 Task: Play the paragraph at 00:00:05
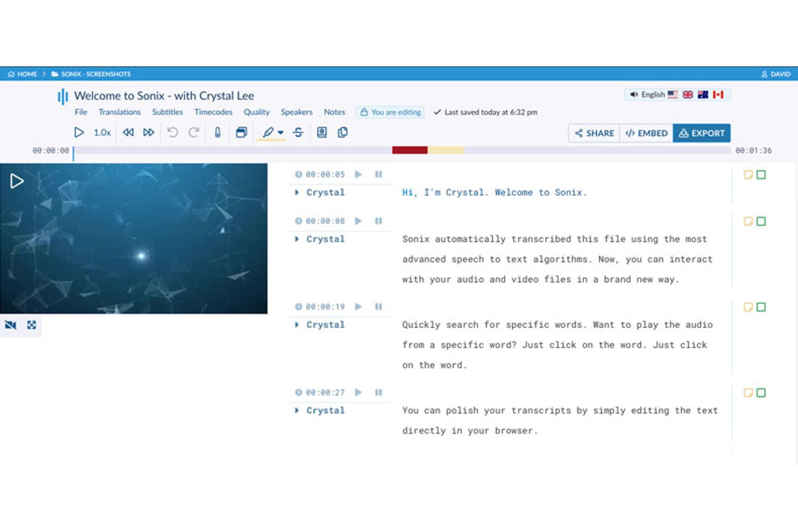click(x=358, y=174)
